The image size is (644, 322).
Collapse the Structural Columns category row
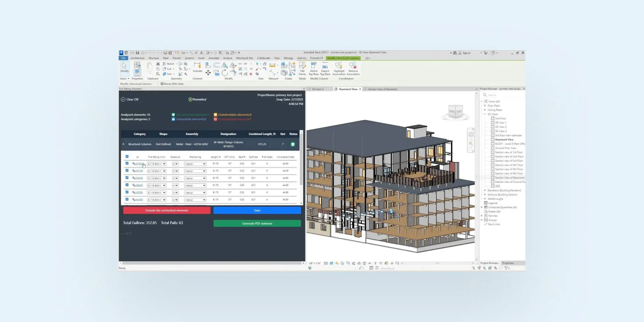tap(123, 144)
